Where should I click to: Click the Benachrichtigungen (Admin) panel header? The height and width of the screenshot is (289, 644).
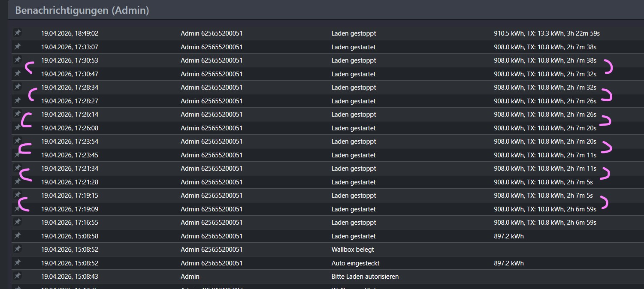[82, 10]
